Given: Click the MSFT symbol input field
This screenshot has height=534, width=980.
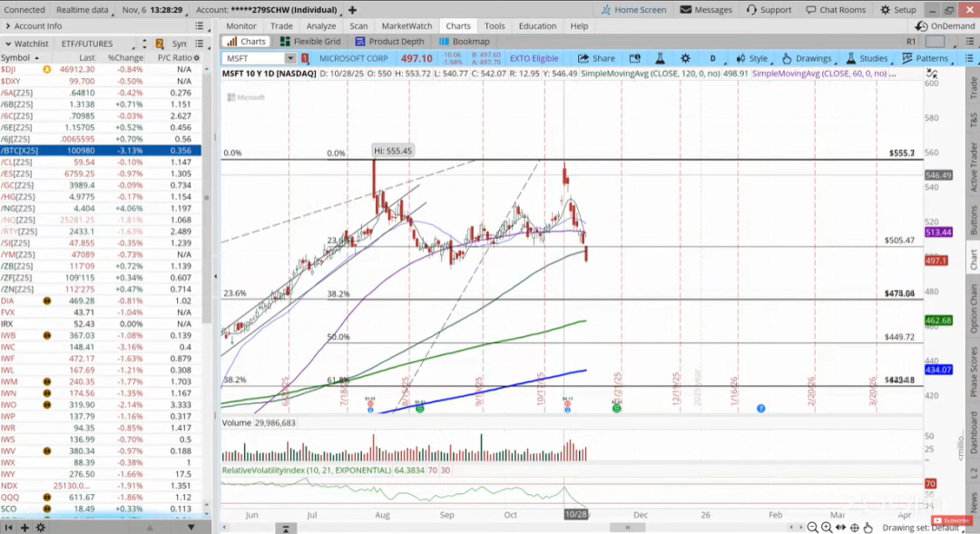Looking at the screenshot, I should (253, 58).
